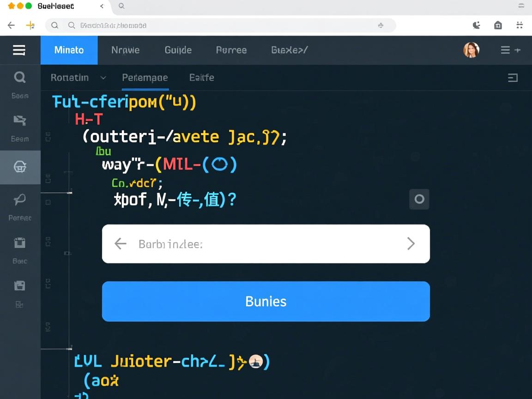The image size is (532, 399).
Task: Open the hamburger menu in the top-left
Action: 19,50
